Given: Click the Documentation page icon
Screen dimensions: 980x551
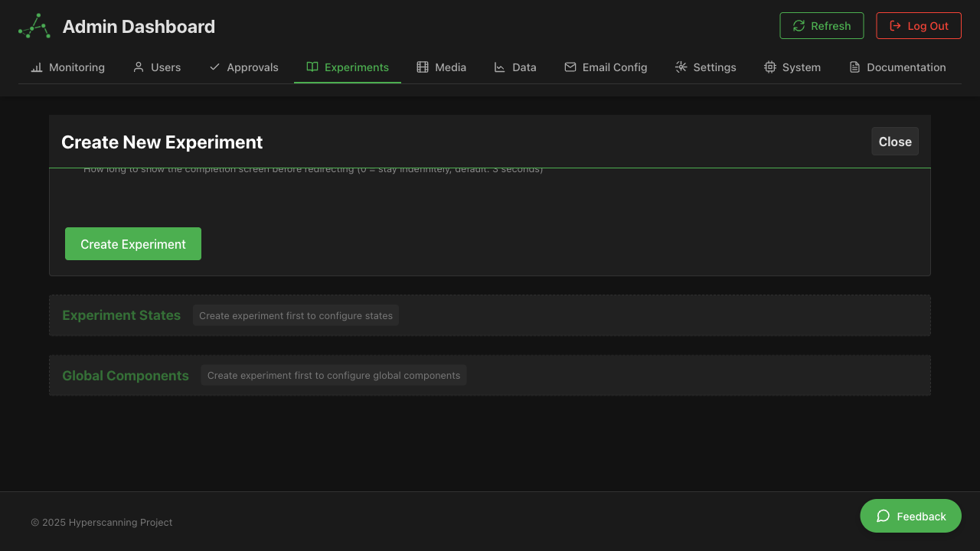Looking at the screenshot, I should [x=853, y=67].
